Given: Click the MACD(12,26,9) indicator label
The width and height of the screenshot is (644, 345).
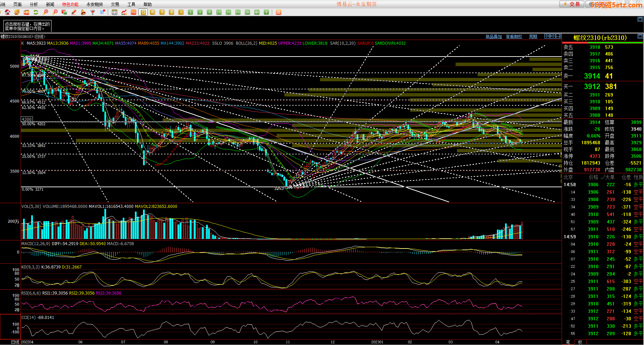Looking at the screenshot, I should [36, 244].
